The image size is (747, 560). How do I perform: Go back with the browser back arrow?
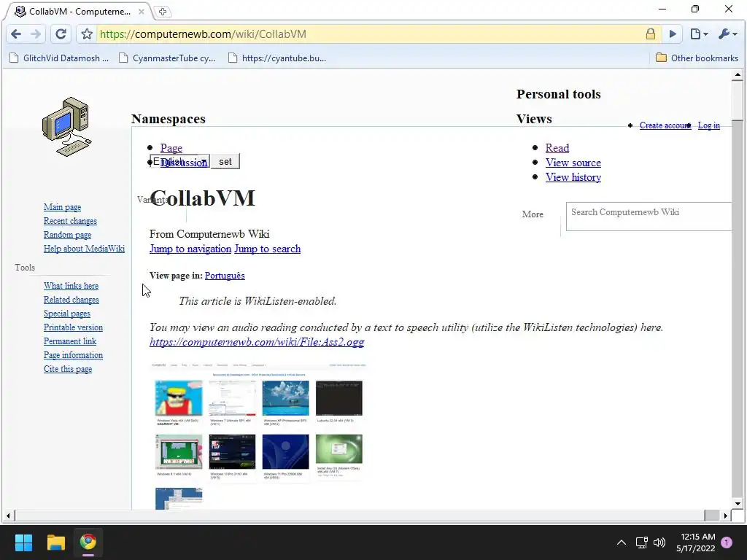click(x=16, y=34)
